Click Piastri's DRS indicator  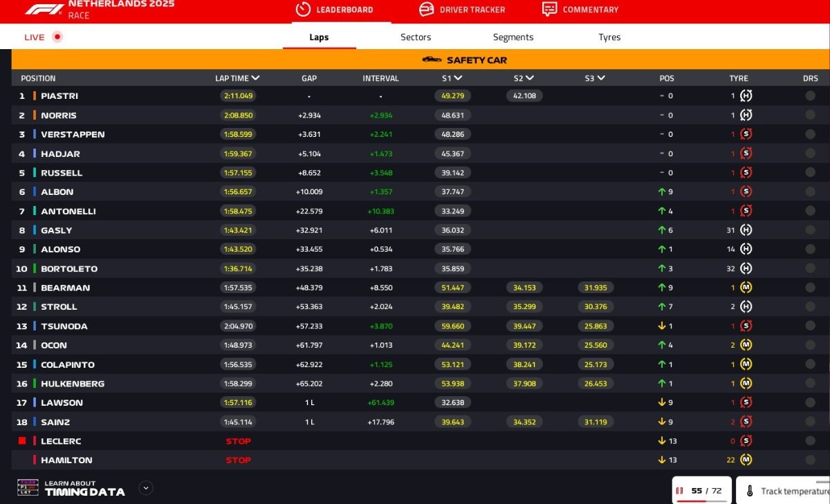[x=810, y=96]
